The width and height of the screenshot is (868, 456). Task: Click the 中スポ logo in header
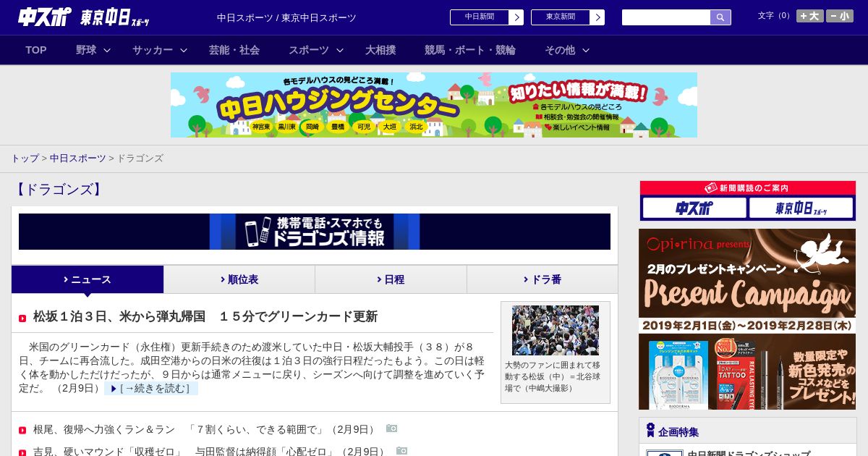(45, 17)
